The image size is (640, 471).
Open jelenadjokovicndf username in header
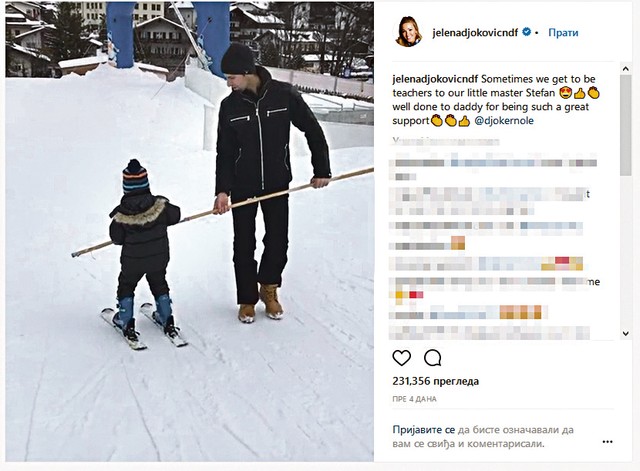pos(475,33)
